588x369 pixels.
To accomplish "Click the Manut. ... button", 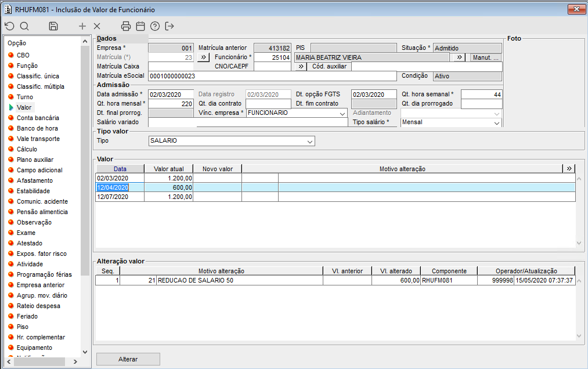I will 485,57.
